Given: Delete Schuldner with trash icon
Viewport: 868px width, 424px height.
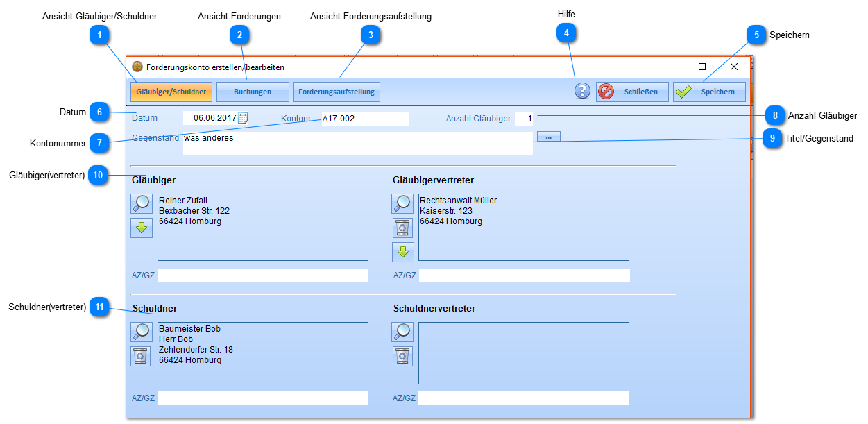Looking at the screenshot, I should tap(142, 356).
